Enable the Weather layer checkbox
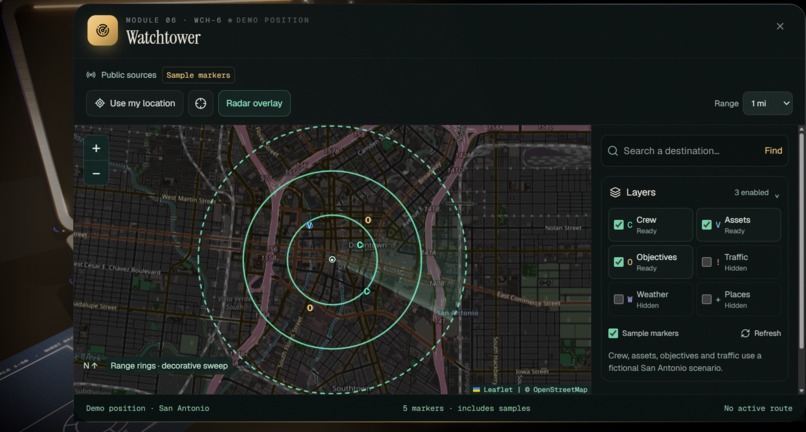 618,299
